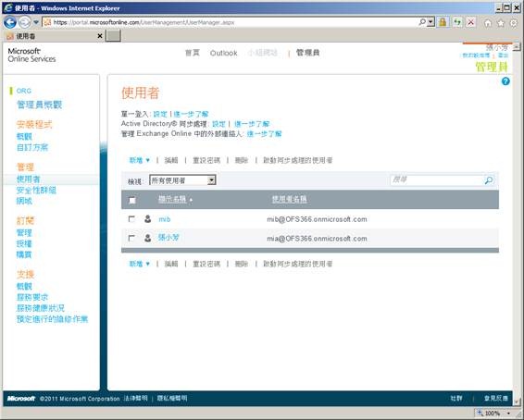Open the address bar autocomplete dropdown
524x420 pixels.
point(430,22)
